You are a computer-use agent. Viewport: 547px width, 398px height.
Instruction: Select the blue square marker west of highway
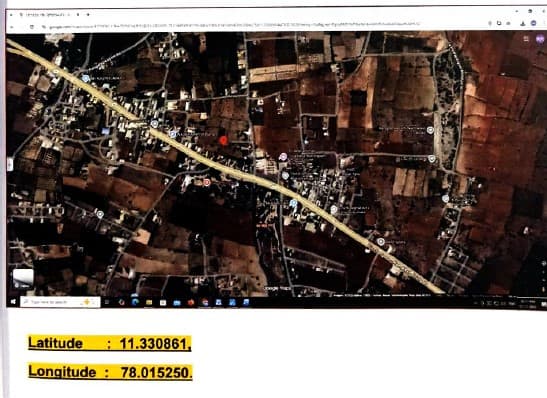(x=106, y=131)
